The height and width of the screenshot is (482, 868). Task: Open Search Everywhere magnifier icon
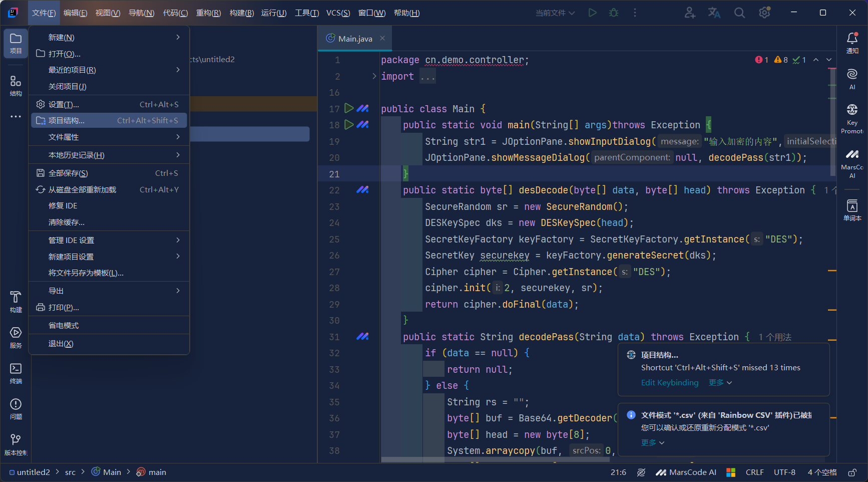pyautogui.click(x=739, y=13)
